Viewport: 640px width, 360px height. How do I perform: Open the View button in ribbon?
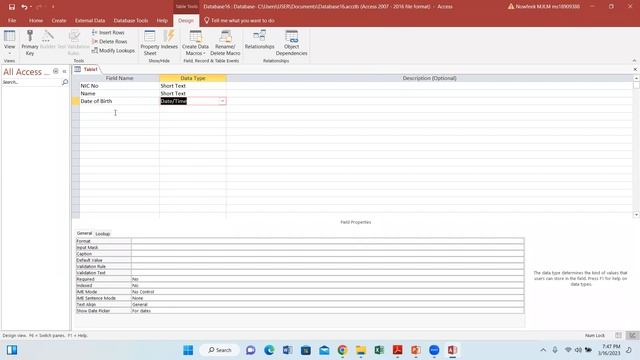click(9, 42)
